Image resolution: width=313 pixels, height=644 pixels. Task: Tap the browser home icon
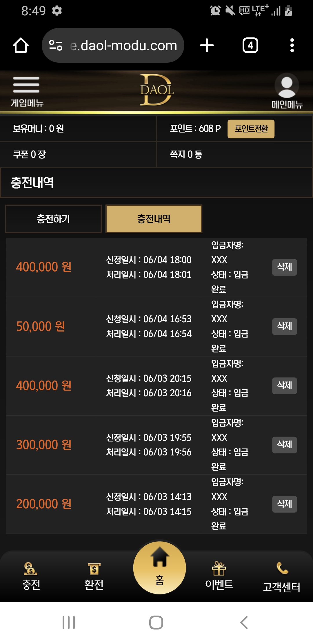tap(21, 46)
